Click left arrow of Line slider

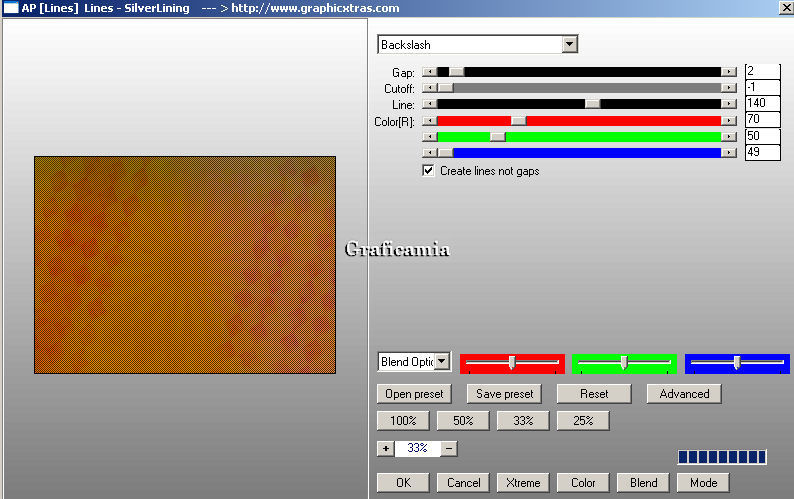429,104
